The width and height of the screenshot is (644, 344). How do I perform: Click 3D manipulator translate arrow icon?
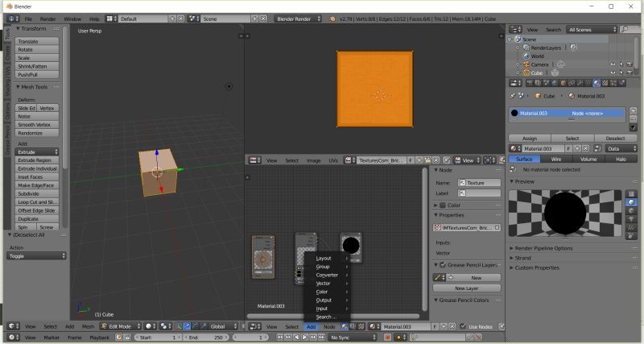pyautogui.click(x=187, y=326)
